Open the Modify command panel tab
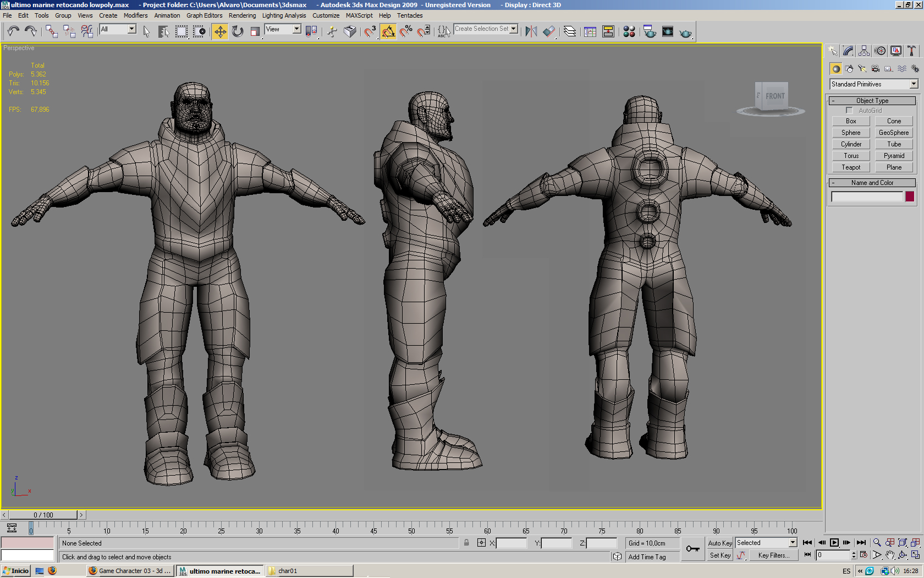Viewport: 924px width, 578px height. click(x=848, y=51)
